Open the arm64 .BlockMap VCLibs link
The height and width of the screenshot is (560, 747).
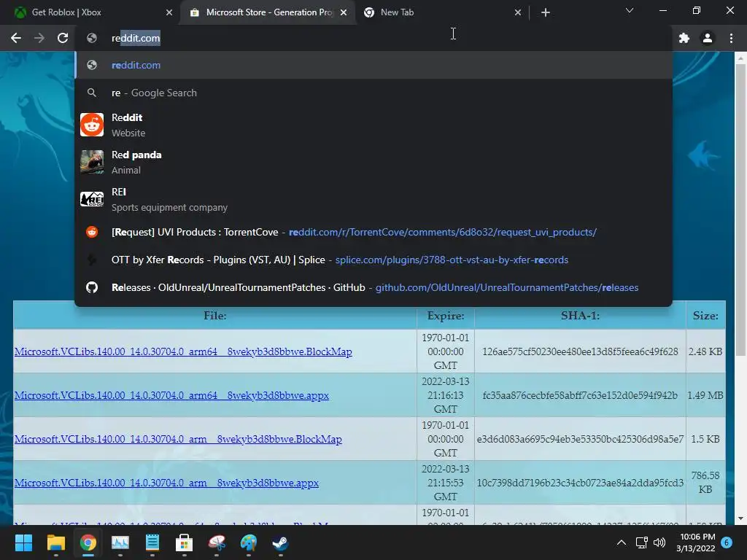click(x=183, y=351)
